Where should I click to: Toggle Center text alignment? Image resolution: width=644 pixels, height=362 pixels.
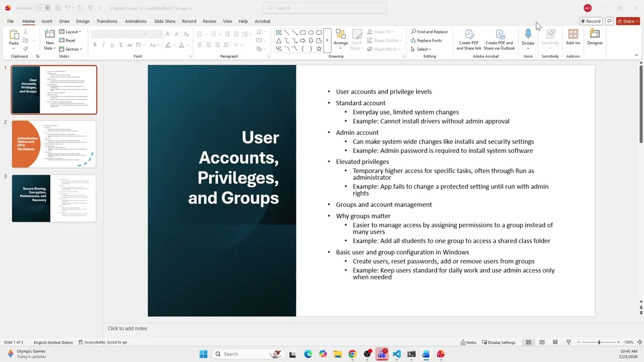(208, 45)
